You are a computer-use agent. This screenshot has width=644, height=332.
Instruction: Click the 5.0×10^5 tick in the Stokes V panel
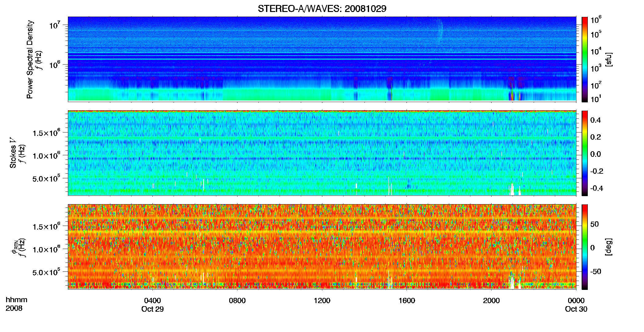tap(46, 178)
